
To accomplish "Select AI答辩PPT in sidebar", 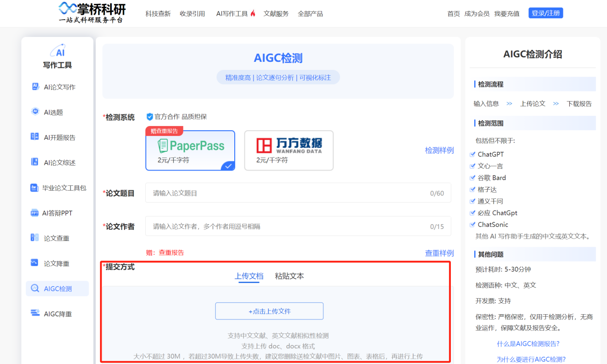I will click(57, 213).
